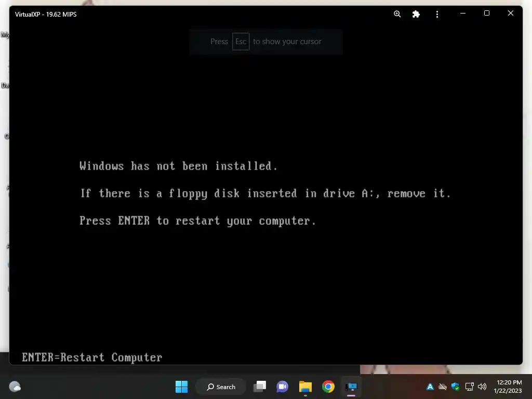The width and height of the screenshot is (532, 399).
Task: Click 'Press ENTER to restart your computer.' line
Action: click(x=198, y=221)
